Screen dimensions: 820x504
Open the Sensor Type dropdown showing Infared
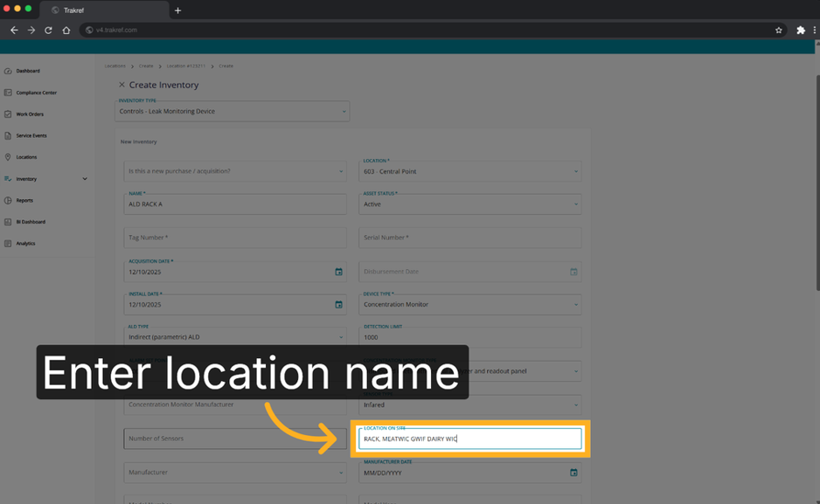tap(470, 404)
